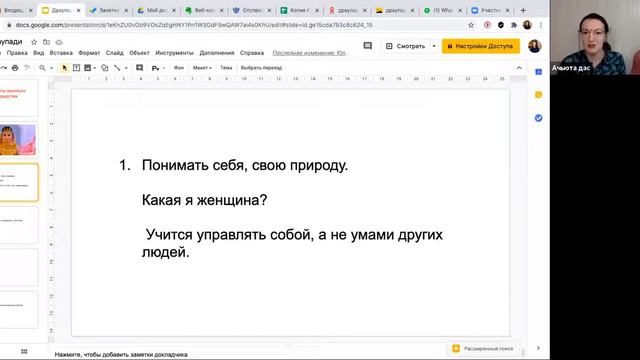This screenshot has height=360, width=640.
Task: Open the Макет layout dropdown
Action: point(202,68)
